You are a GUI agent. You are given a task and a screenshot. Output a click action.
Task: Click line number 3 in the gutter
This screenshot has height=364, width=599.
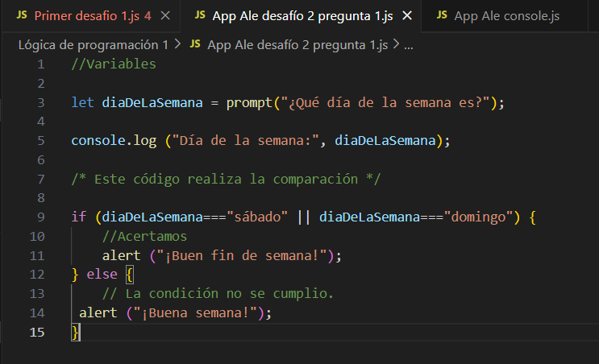[41, 102]
